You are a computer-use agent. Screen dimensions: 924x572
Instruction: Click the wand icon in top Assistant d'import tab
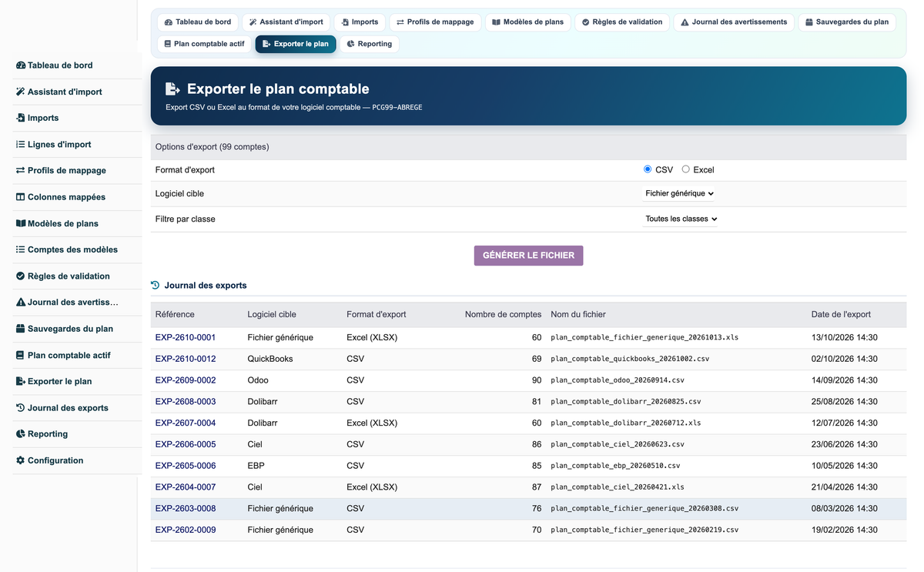coord(253,22)
